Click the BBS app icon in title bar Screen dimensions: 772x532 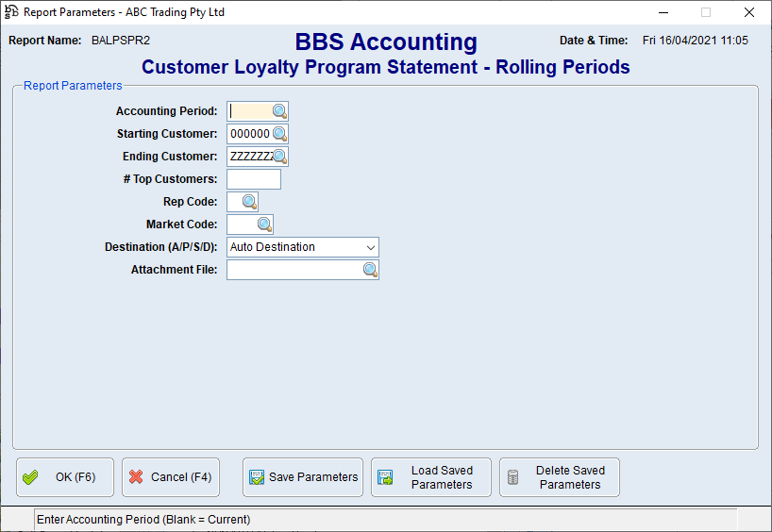point(11,12)
